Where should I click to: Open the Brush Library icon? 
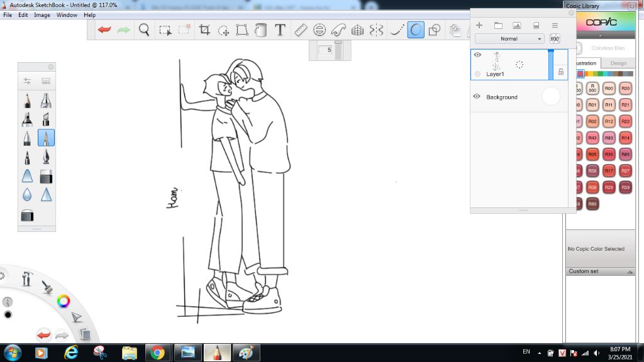[46, 81]
